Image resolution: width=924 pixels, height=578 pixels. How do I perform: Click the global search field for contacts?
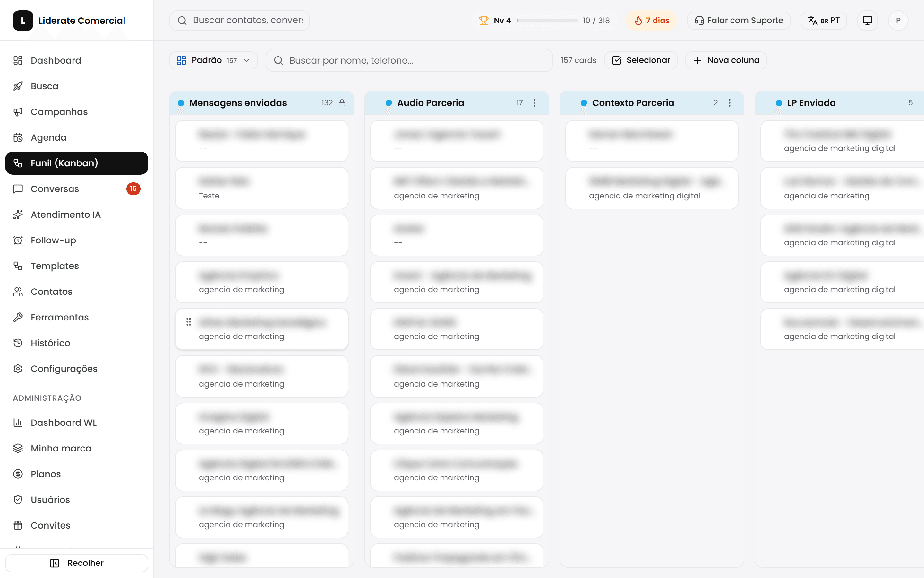pyautogui.click(x=240, y=20)
